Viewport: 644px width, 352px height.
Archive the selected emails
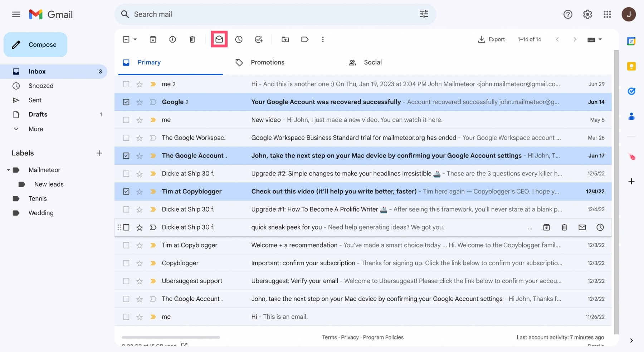tap(153, 39)
